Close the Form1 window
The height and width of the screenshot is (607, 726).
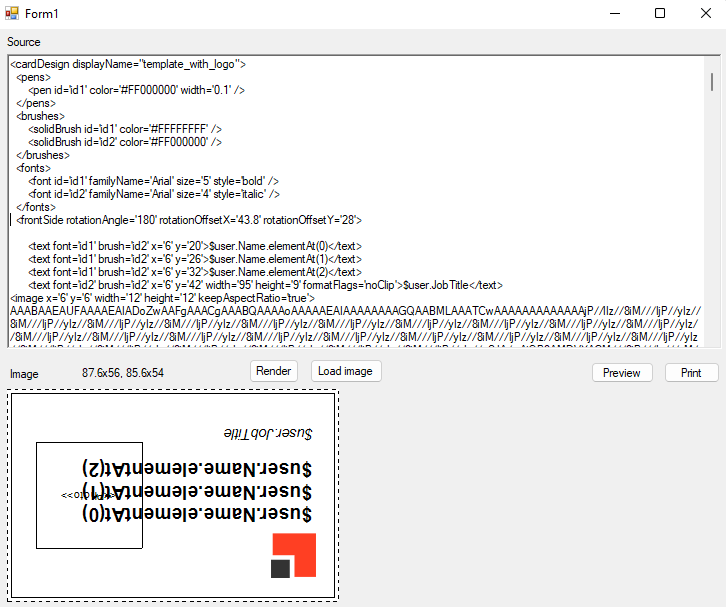tap(704, 13)
